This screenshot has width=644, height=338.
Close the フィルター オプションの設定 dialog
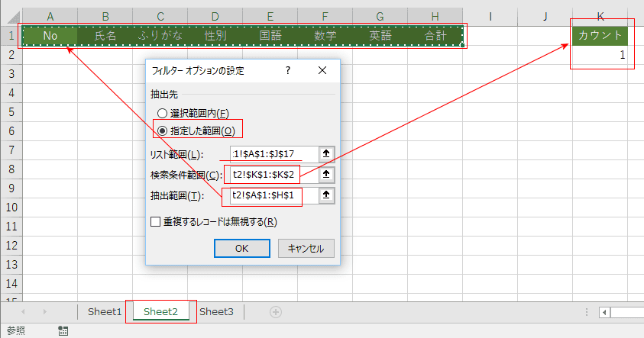[x=322, y=70]
